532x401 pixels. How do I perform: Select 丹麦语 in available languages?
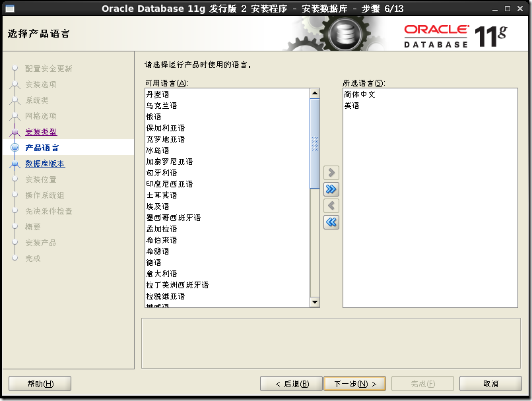tap(227, 94)
